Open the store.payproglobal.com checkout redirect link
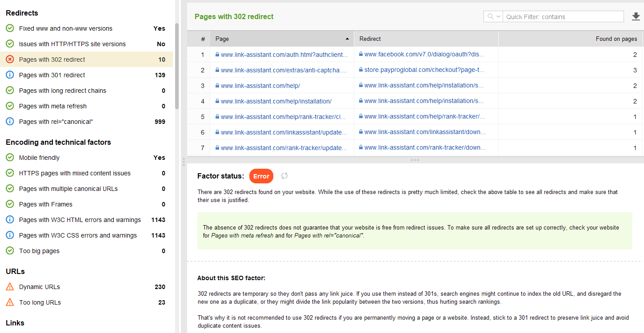Viewport: 644px width, 333px height. click(424, 70)
